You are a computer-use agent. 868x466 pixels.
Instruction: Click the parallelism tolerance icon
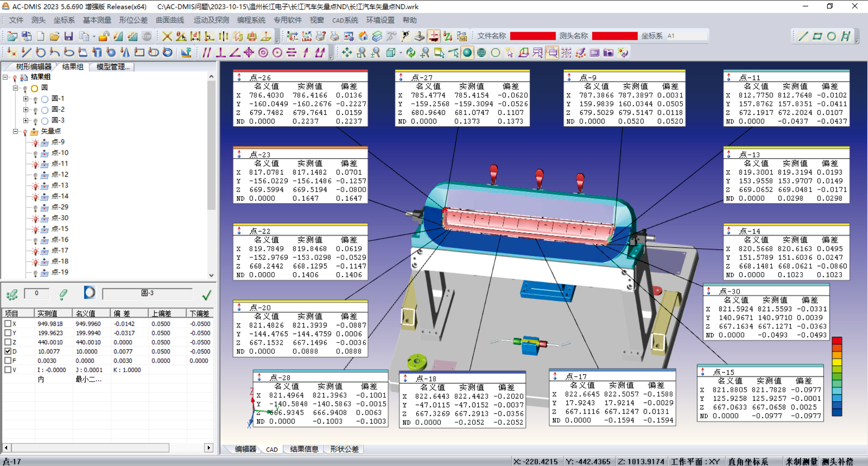207,53
